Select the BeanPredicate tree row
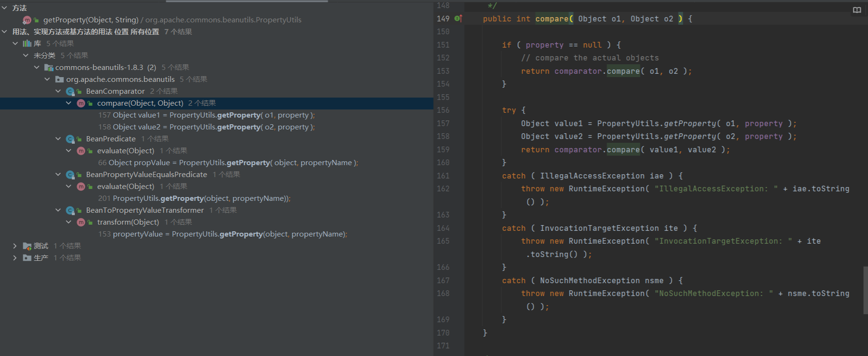The height and width of the screenshot is (356, 868). point(217,138)
